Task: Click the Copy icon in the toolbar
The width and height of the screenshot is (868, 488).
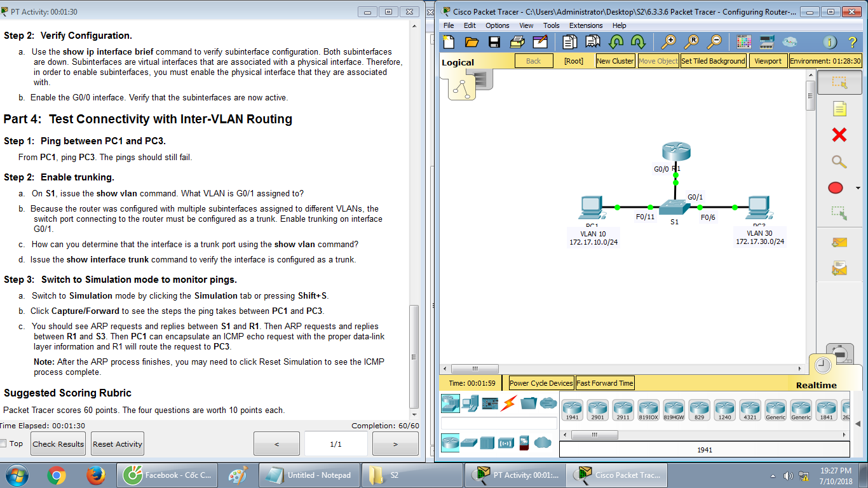Action: (x=570, y=42)
